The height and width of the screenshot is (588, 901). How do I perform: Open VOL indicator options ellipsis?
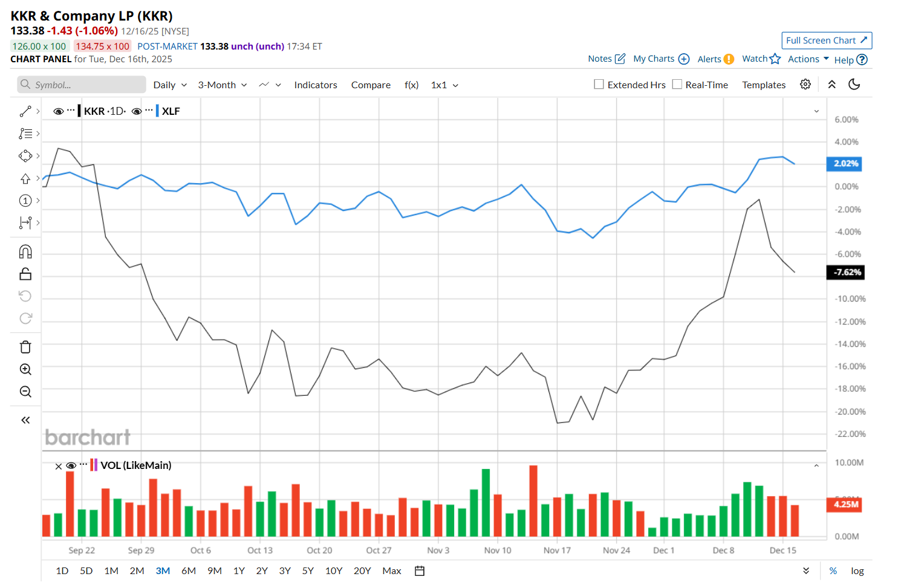pyautogui.click(x=83, y=464)
